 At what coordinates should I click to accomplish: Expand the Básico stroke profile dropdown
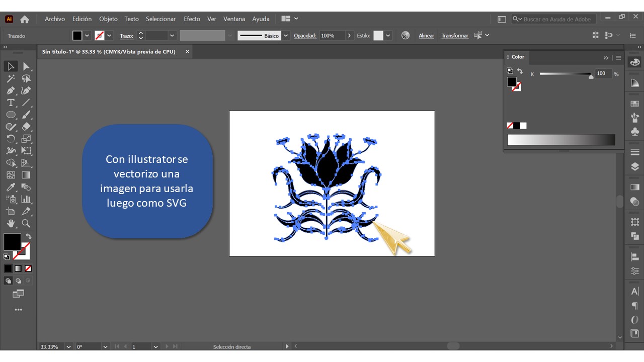click(286, 36)
